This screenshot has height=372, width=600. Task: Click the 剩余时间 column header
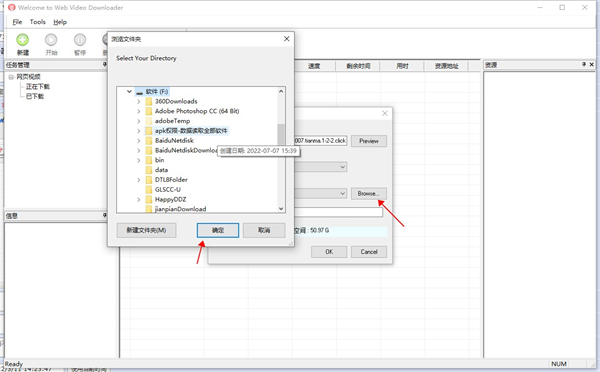(x=358, y=66)
